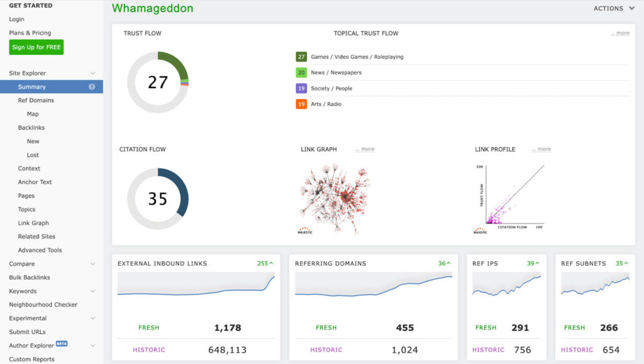Screen dimensions: 644x364
Task: Click the BETA badge next to Author Explorer
Action: (x=62, y=344)
